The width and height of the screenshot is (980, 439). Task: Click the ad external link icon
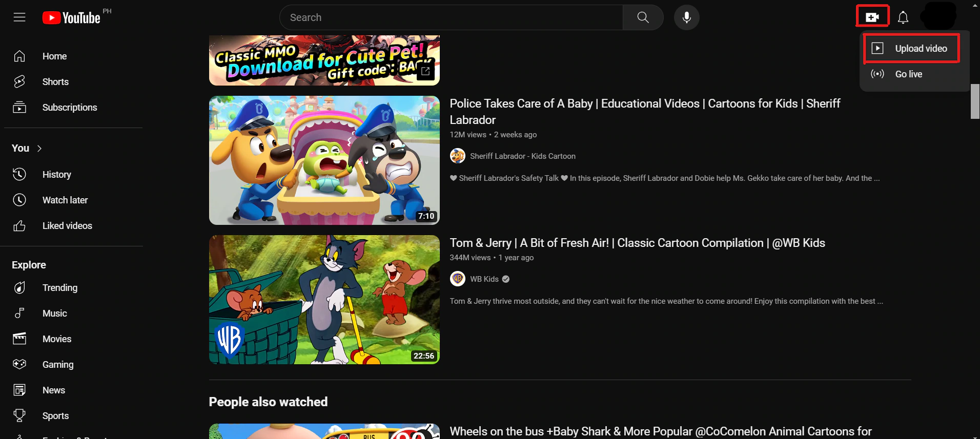pos(425,71)
